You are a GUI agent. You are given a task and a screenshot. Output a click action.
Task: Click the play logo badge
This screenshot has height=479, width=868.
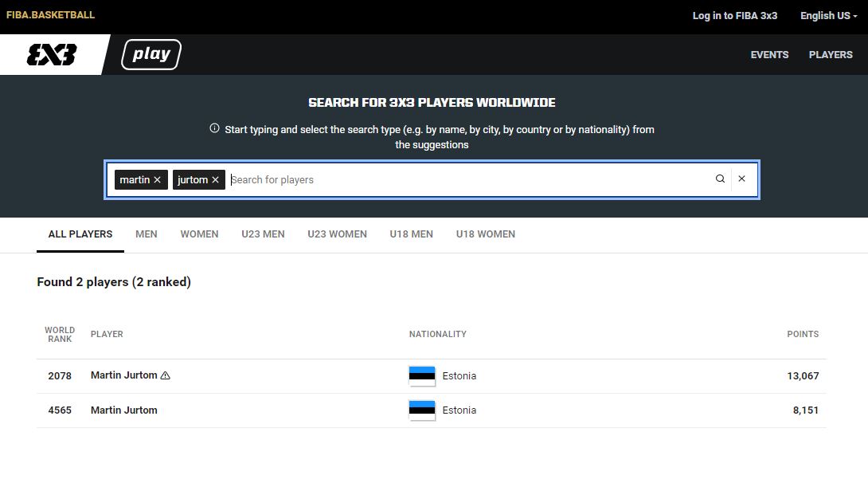pos(151,54)
